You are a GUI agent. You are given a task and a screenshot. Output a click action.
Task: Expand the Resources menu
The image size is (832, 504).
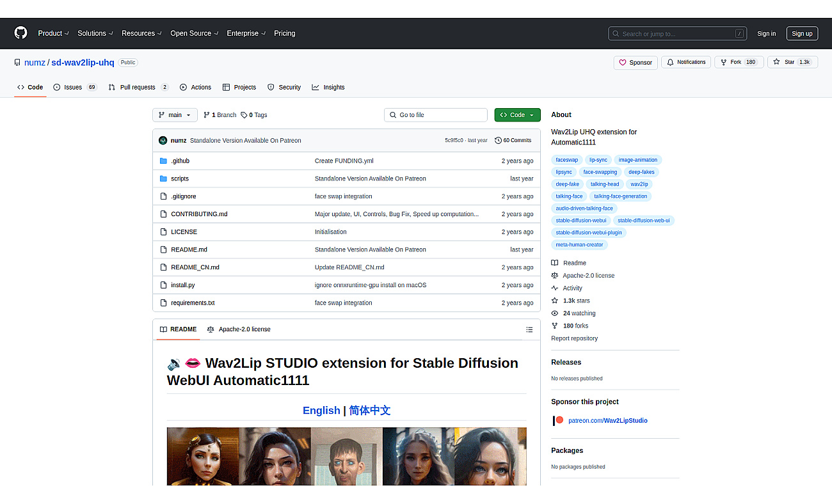(x=141, y=33)
